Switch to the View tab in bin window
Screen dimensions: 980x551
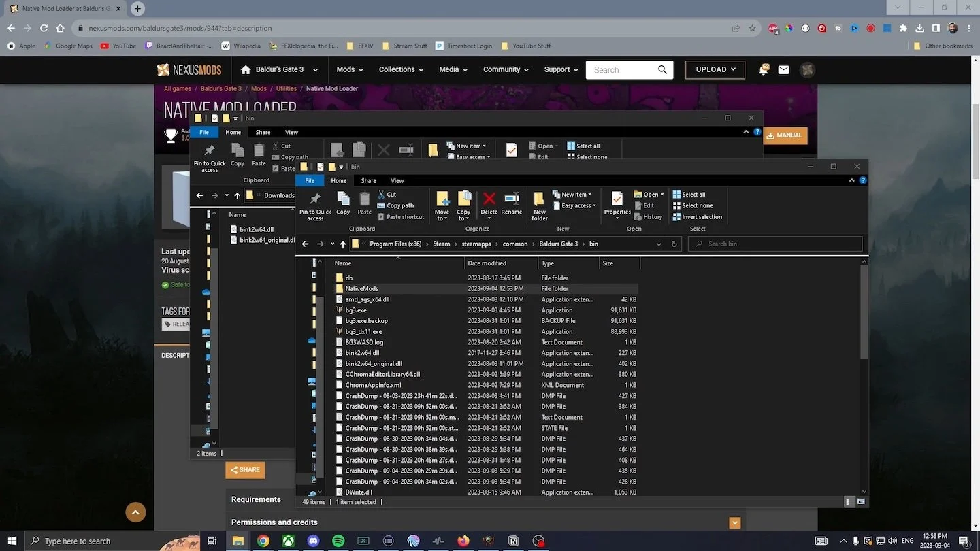pos(397,181)
